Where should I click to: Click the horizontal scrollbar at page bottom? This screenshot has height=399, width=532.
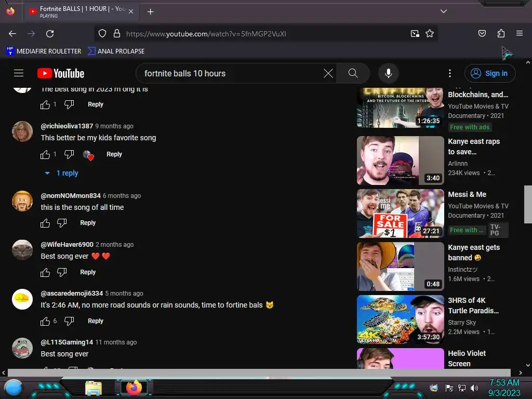point(259,373)
